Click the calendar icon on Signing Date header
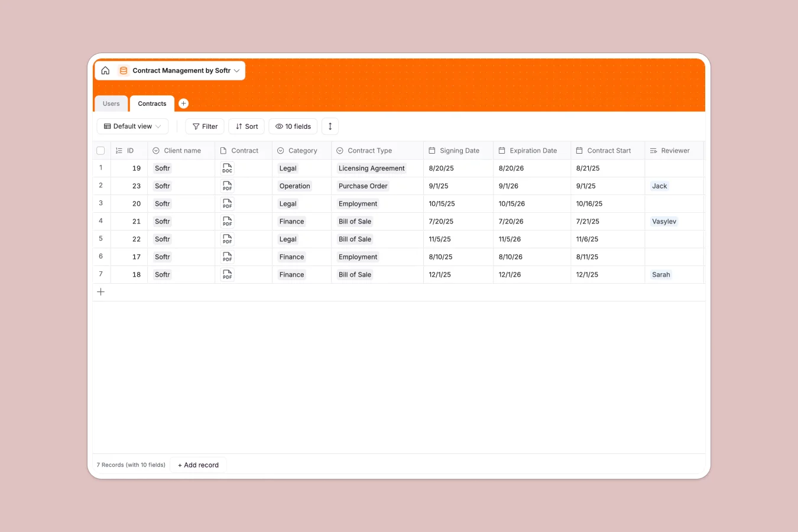Image resolution: width=798 pixels, height=532 pixels. pyautogui.click(x=433, y=150)
